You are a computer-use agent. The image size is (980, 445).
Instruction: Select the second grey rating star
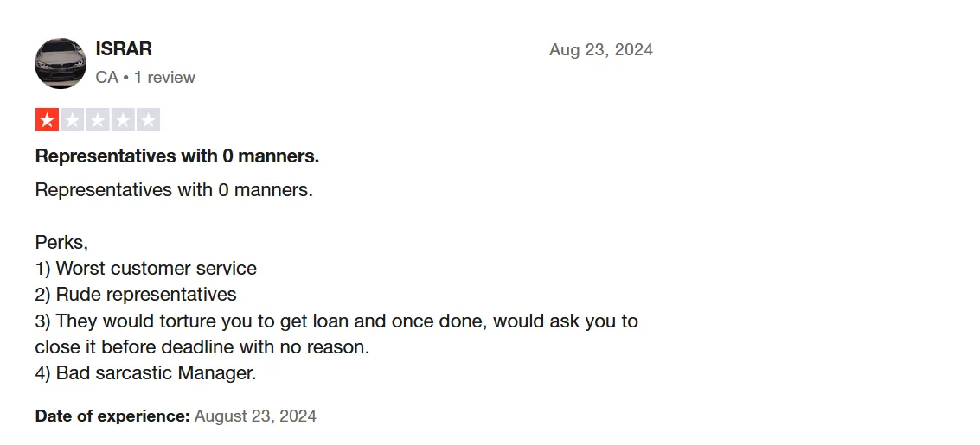tap(73, 120)
